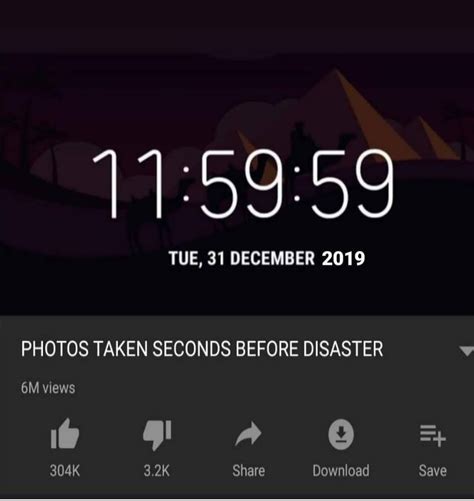
Task: Click the 304K like count
Action: tap(65, 471)
